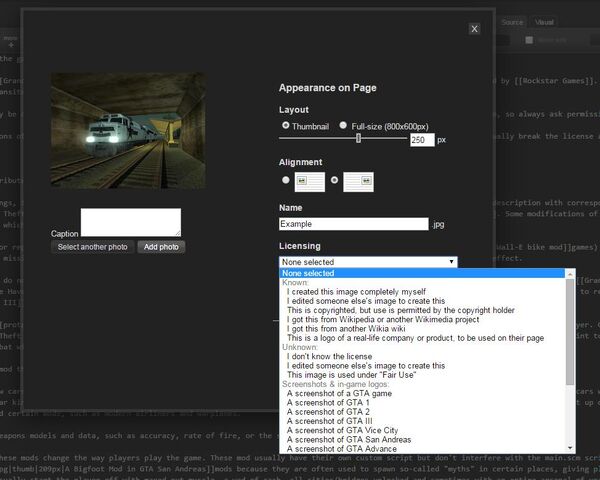This screenshot has height=480, width=600.
Task: Click inside the Caption text box
Action: pos(131,222)
